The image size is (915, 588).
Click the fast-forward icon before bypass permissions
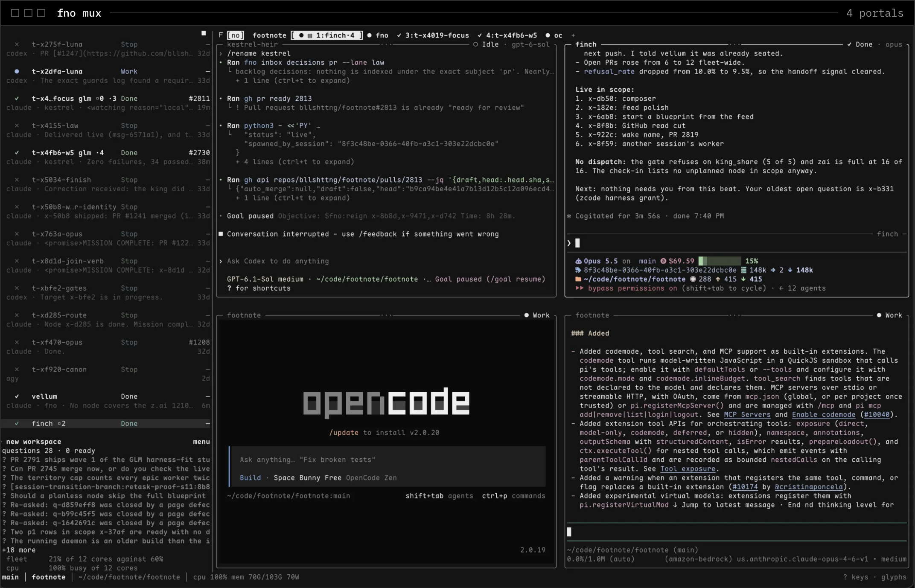click(579, 288)
